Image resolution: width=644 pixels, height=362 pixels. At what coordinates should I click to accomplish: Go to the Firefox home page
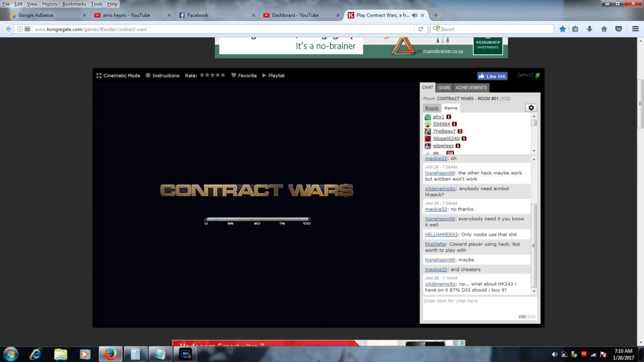click(x=604, y=29)
